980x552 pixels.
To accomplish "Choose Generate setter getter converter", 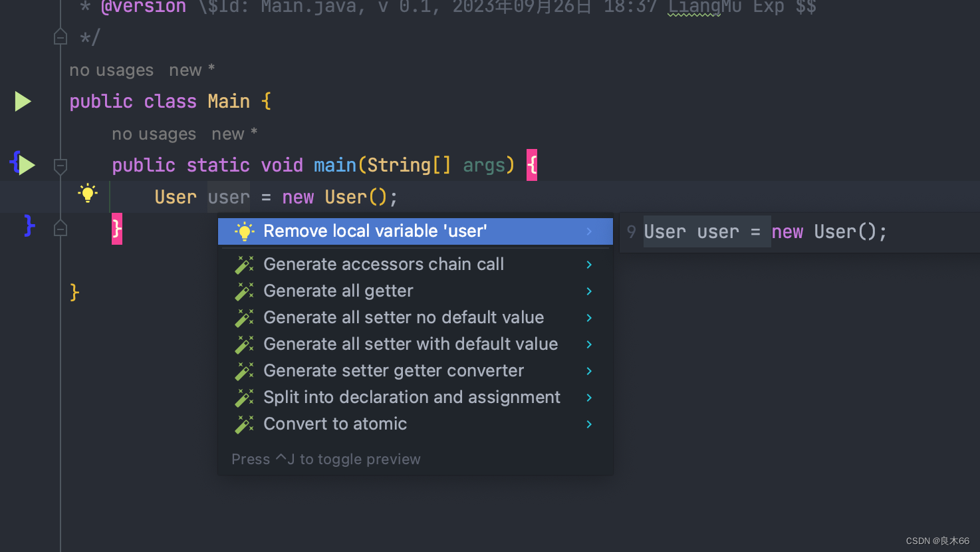I will tap(416, 371).
